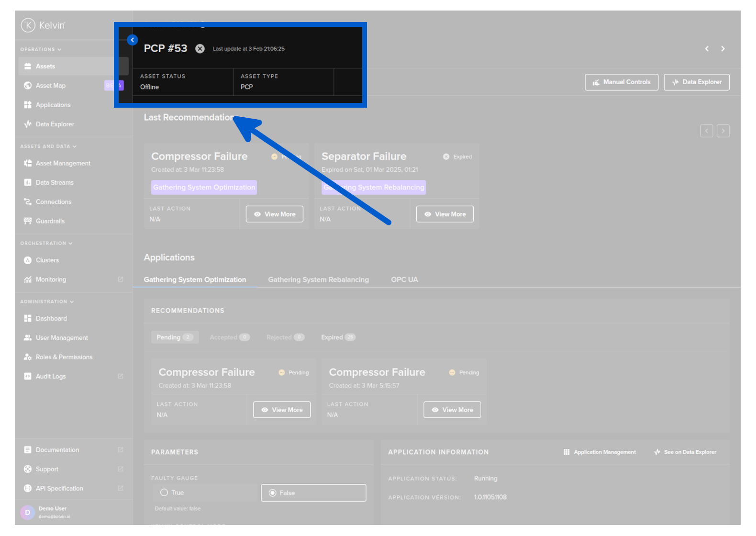Open Clusters under Orchestration
Image resolution: width=756 pixels, height=536 pixels.
click(47, 260)
